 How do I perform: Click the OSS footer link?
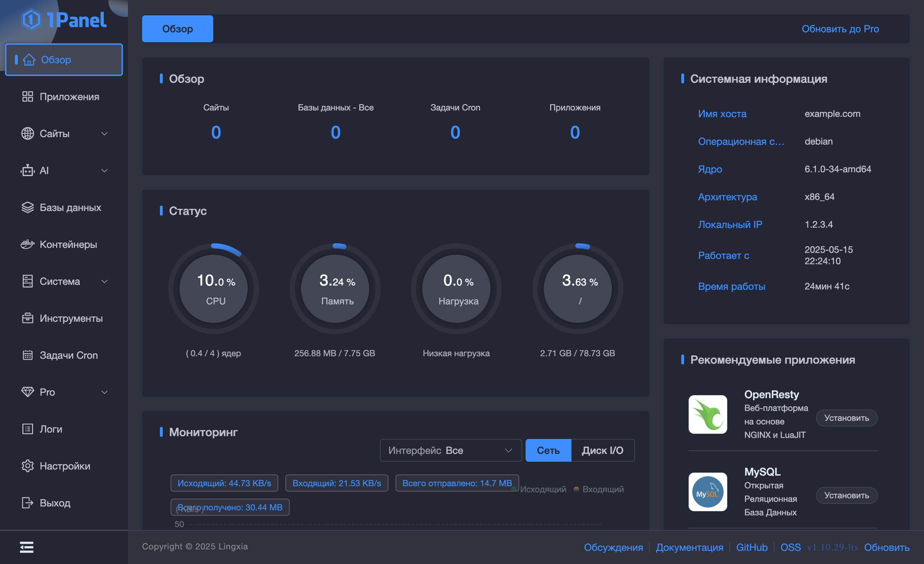click(x=790, y=547)
